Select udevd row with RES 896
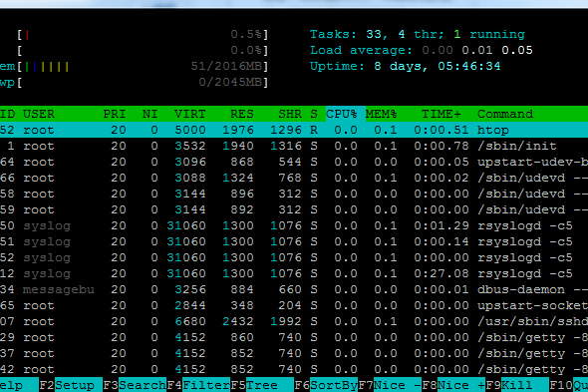The height and width of the screenshot is (392, 588). click(x=294, y=194)
